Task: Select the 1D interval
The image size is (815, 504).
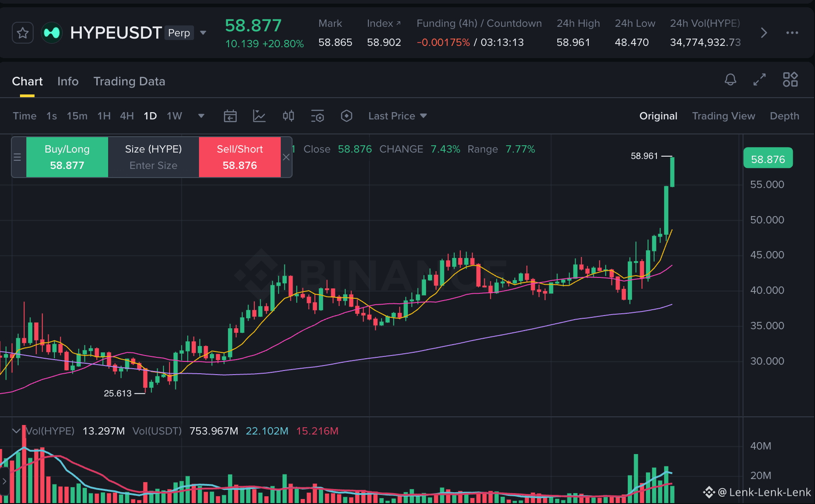Action: pyautogui.click(x=150, y=116)
